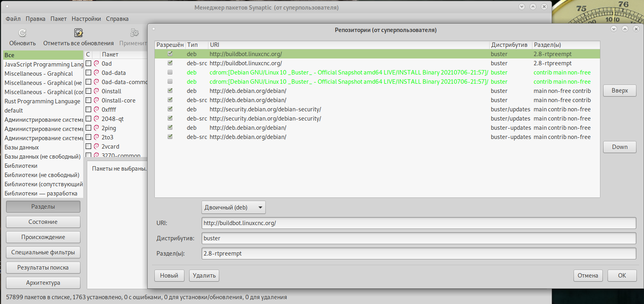This screenshot has height=304, width=644.
Task: Switch to the Архитектура filter view
Action: pyautogui.click(x=43, y=283)
